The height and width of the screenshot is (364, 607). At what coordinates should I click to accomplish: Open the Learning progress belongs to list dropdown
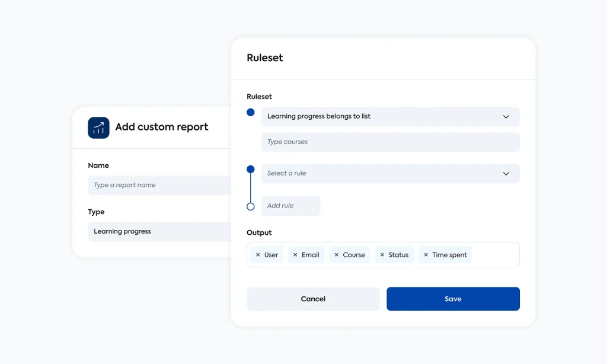click(x=390, y=116)
